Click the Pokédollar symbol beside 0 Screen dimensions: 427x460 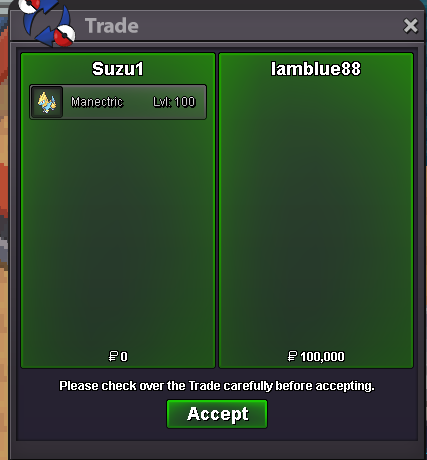coord(113,356)
